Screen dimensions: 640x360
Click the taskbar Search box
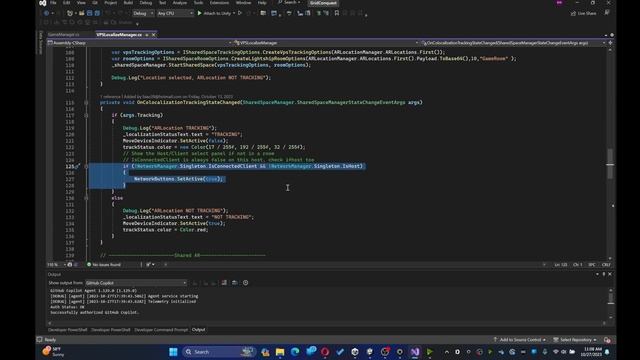point(219,352)
